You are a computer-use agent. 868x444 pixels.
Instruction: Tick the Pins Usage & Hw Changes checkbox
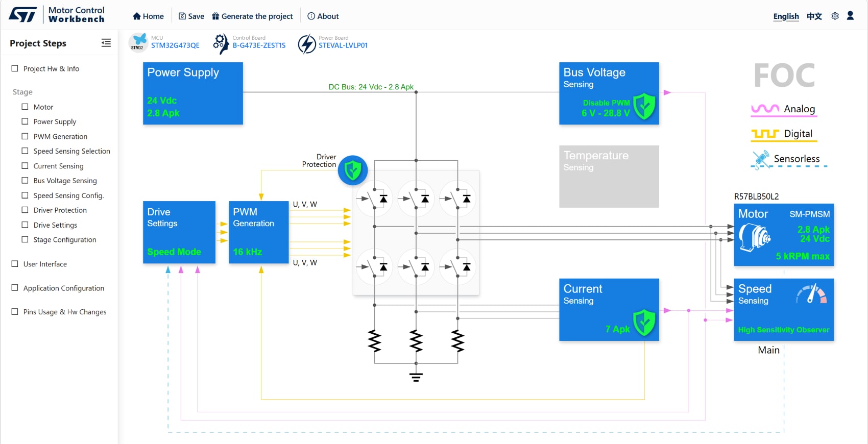15,312
